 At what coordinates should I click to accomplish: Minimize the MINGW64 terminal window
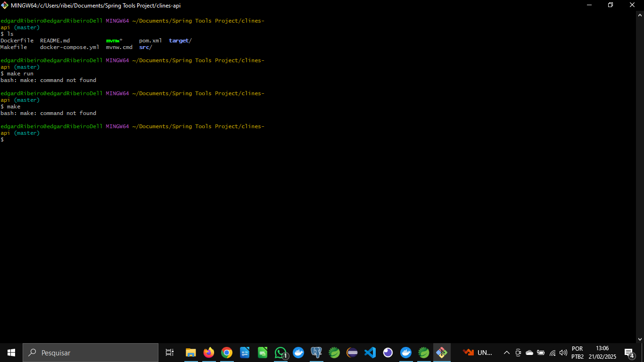(x=589, y=5)
